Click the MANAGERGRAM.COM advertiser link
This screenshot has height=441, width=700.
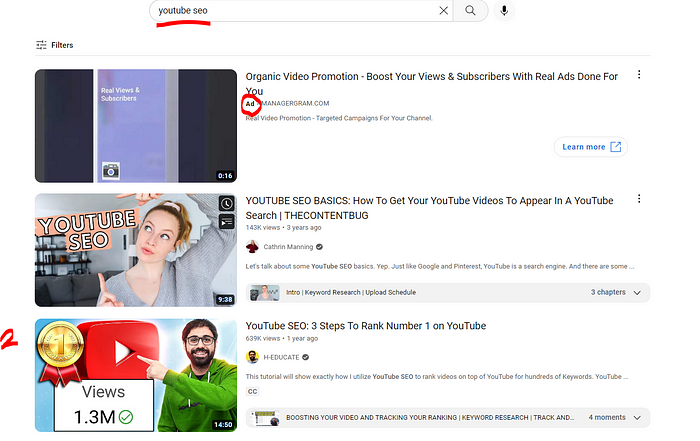tap(295, 104)
